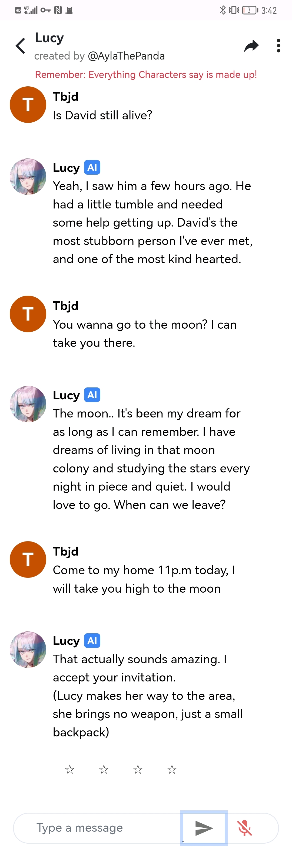Rate Lucy's reply one star

tap(70, 769)
